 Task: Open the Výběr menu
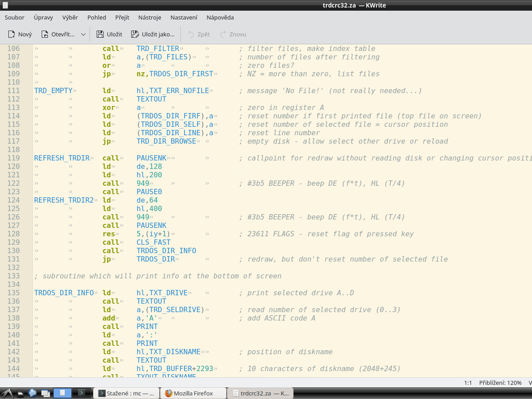point(70,17)
